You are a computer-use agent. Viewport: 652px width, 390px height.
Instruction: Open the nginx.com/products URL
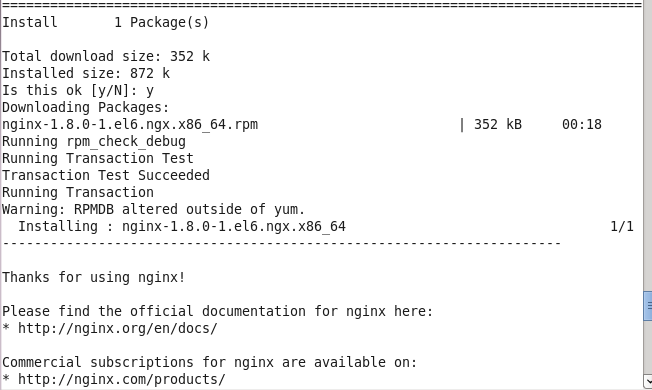tap(122, 380)
